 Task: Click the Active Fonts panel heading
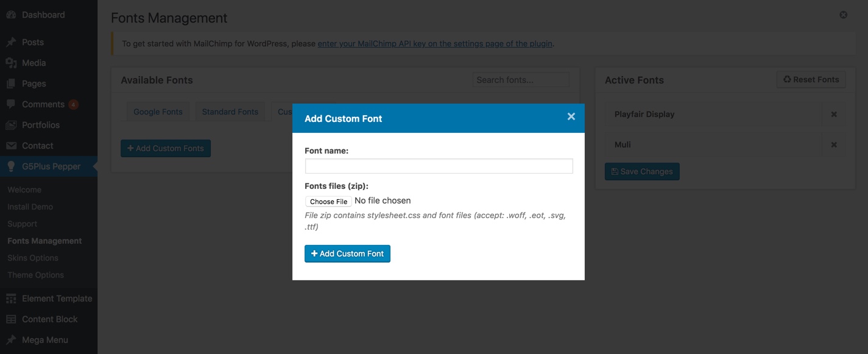click(634, 80)
